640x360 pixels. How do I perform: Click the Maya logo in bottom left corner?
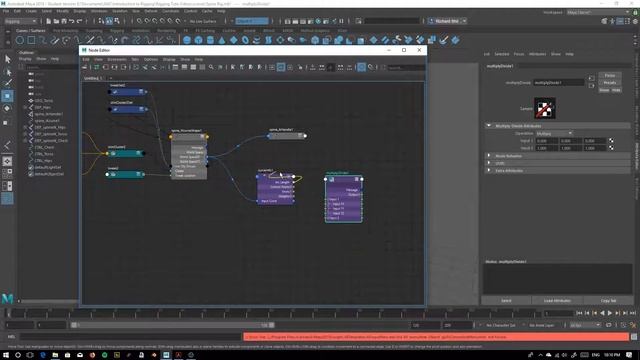click(x=7, y=298)
